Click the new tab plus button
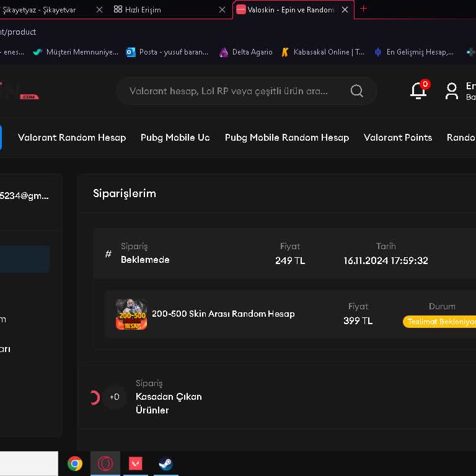This screenshot has width=476, height=476. point(363,9)
